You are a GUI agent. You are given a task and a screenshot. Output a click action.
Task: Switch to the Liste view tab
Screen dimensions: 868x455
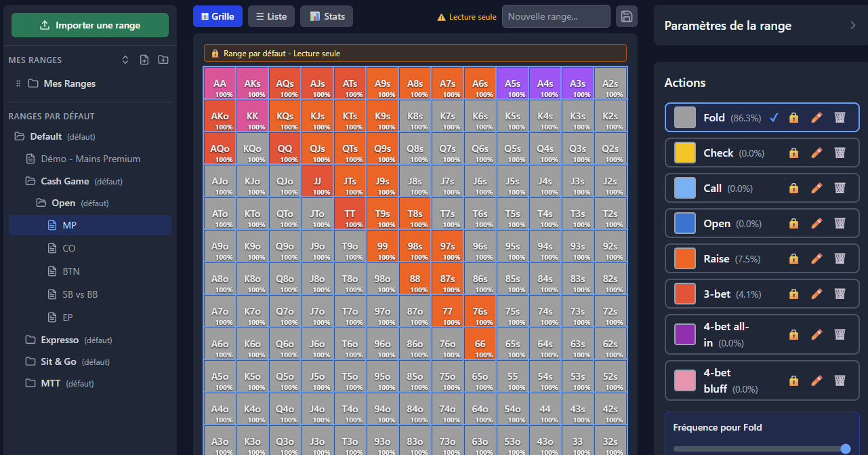pyautogui.click(x=271, y=16)
